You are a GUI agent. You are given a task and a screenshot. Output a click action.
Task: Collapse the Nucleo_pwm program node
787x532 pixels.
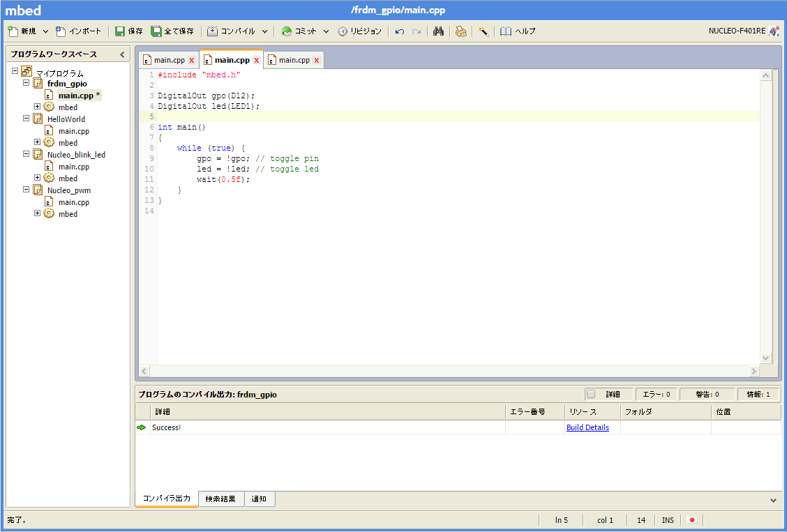26,190
